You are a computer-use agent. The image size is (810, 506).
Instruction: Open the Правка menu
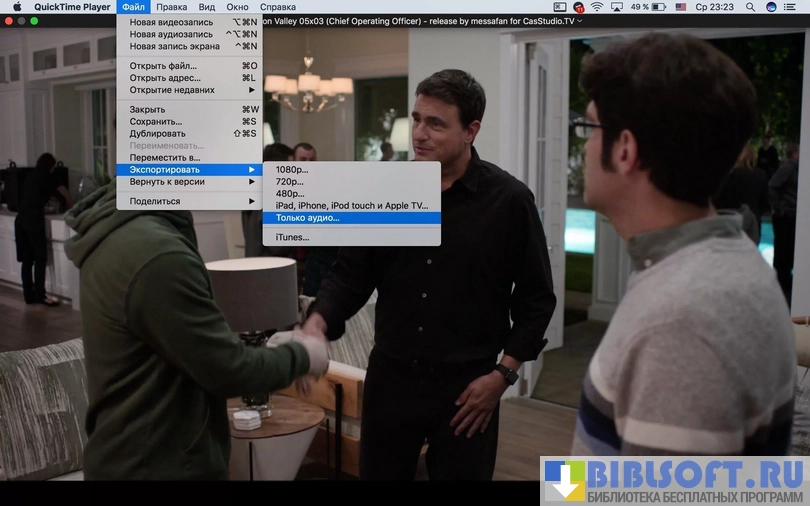click(x=172, y=7)
